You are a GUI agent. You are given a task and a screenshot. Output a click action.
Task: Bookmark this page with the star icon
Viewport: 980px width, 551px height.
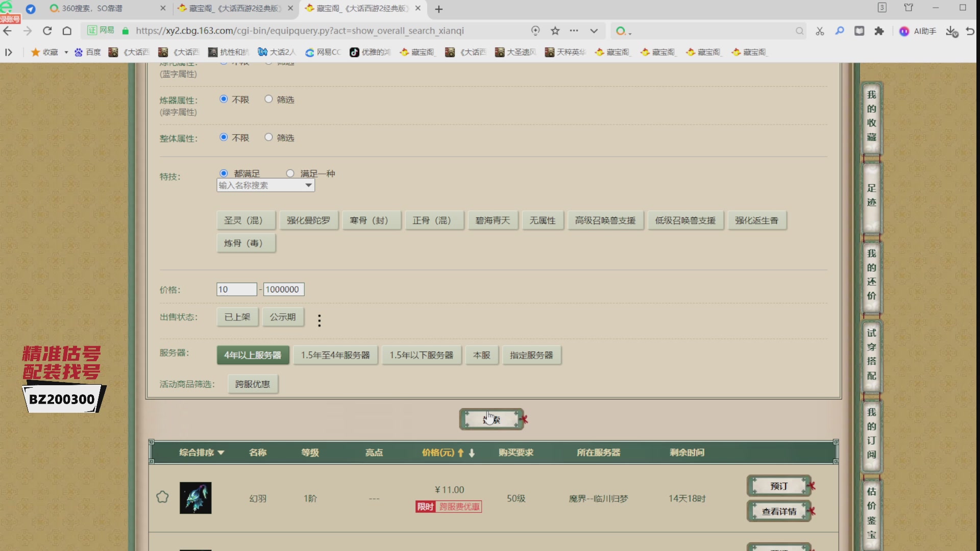[555, 31]
